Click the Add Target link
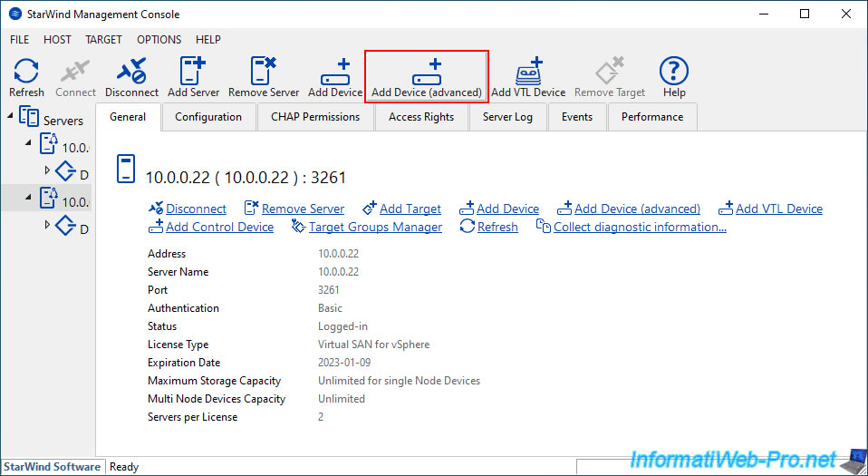The width and height of the screenshot is (868, 476). click(410, 209)
